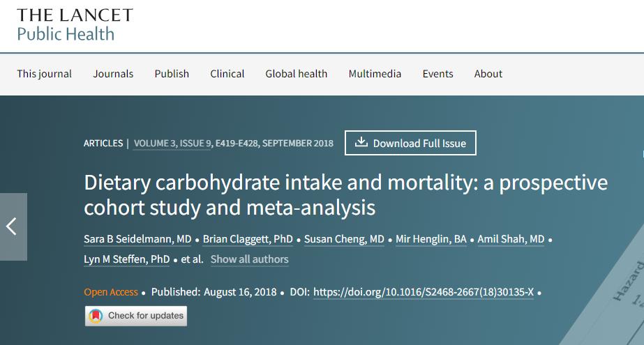
Task: Open the This journal menu
Action: pos(44,74)
